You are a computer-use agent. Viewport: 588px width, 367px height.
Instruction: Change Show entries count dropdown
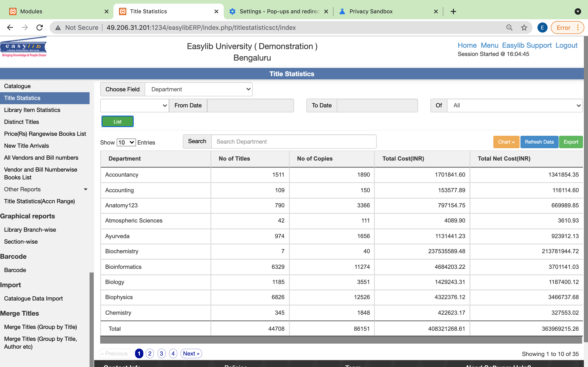[x=126, y=142]
